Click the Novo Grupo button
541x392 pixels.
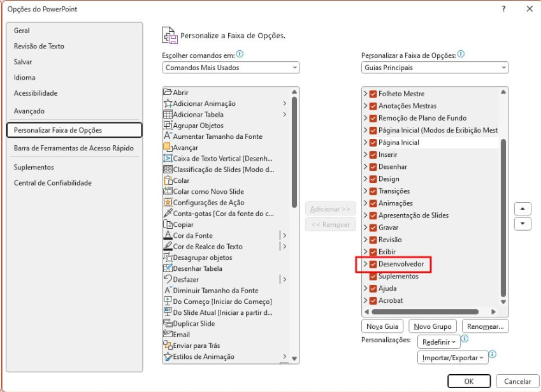click(x=433, y=326)
